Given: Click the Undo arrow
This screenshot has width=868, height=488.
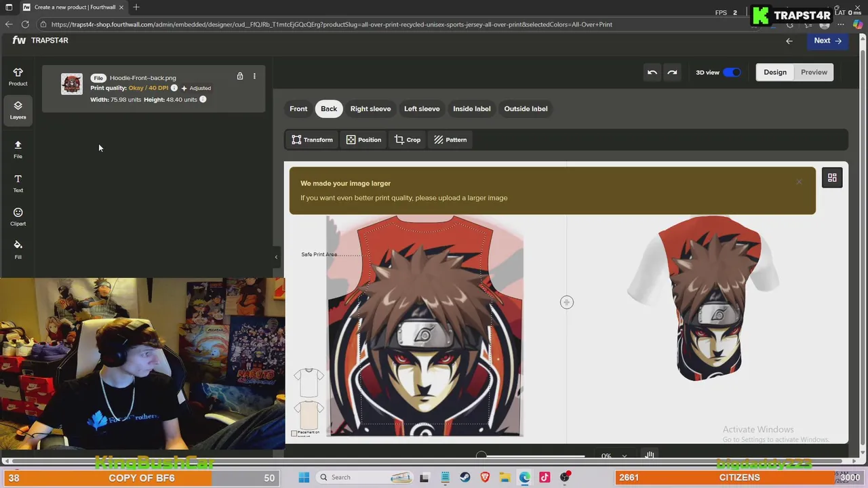Looking at the screenshot, I should coord(652,73).
